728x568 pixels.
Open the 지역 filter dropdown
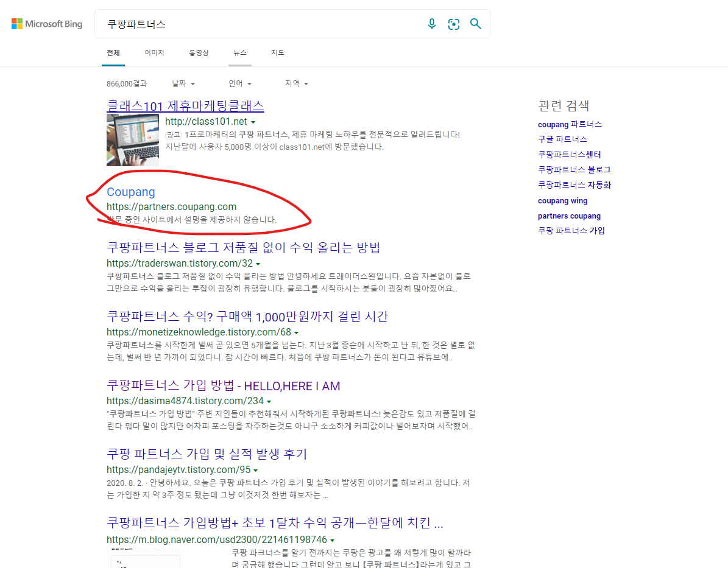tap(297, 83)
